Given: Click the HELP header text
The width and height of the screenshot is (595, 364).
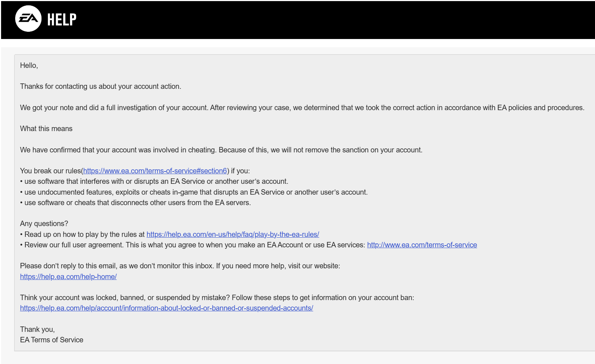Looking at the screenshot, I should tap(62, 19).
